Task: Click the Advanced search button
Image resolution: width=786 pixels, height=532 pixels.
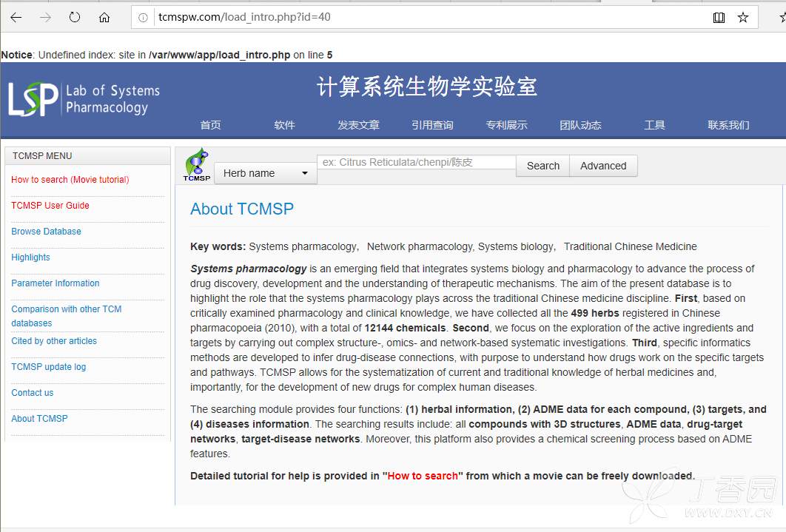Action: tap(603, 166)
